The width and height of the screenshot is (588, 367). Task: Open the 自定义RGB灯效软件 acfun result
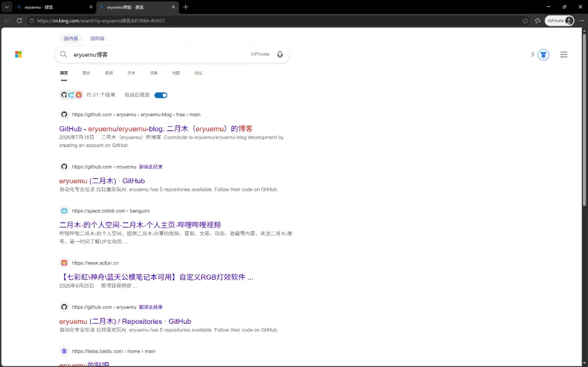tap(156, 277)
